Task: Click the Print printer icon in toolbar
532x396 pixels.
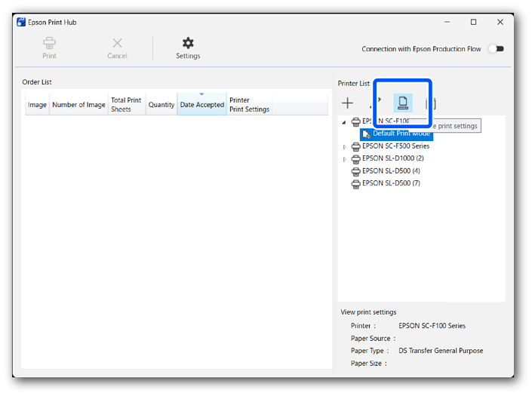Action: [x=49, y=43]
